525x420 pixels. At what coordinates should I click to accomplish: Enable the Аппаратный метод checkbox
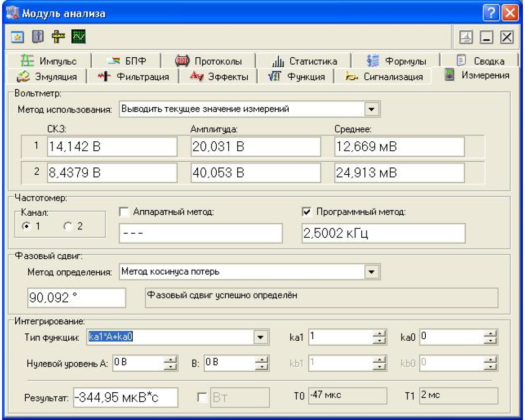[x=124, y=212]
